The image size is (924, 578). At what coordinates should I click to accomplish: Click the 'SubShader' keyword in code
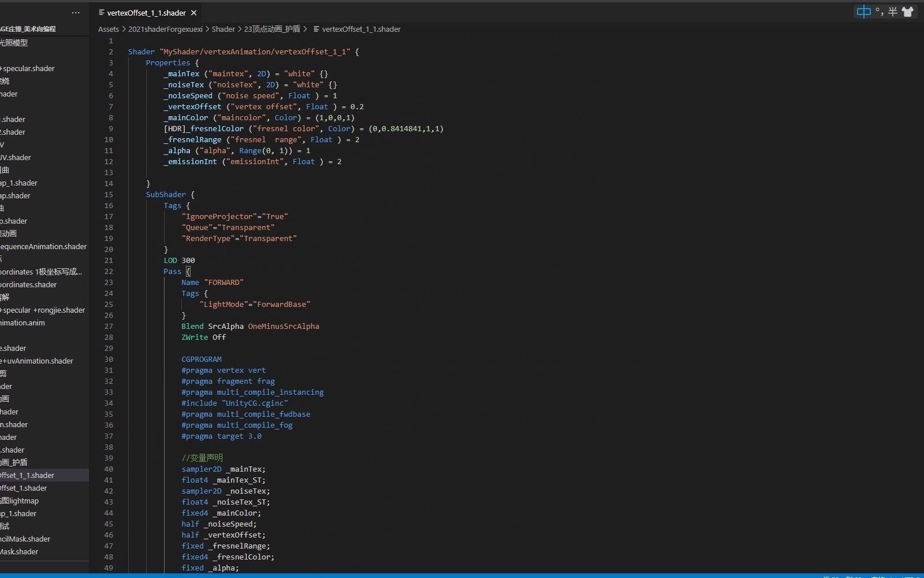pos(166,194)
